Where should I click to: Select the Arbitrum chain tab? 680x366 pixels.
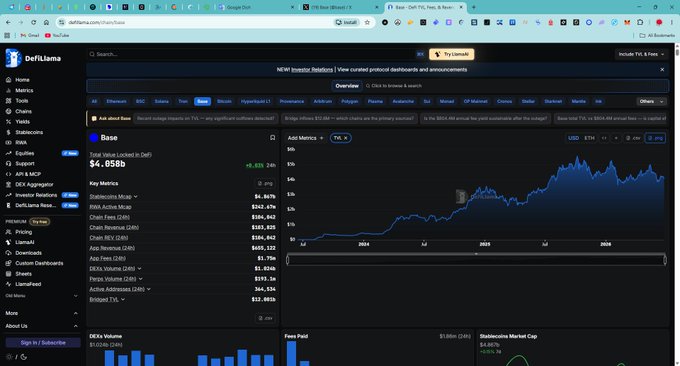click(323, 101)
